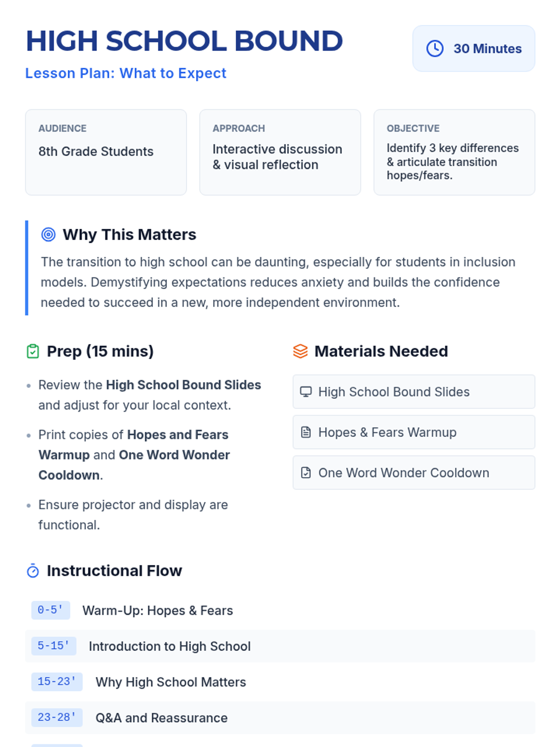Click the Objective card
560x747 pixels.
point(454,152)
